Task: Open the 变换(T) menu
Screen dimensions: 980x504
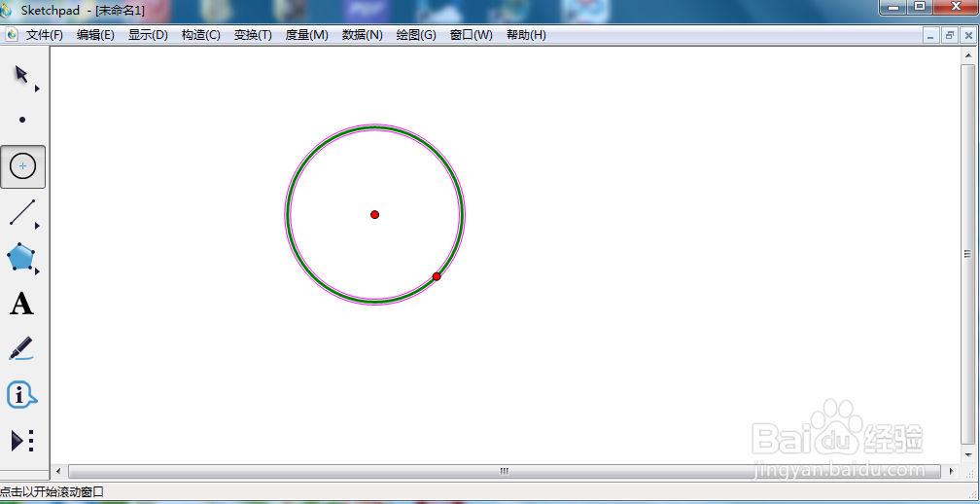Action: tap(253, 35)
